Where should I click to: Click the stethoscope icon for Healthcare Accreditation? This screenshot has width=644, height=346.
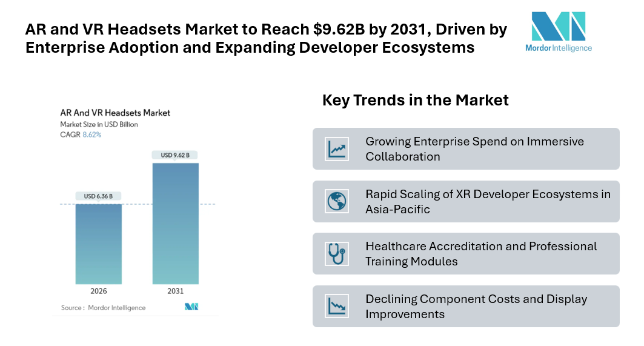point(336,253)
